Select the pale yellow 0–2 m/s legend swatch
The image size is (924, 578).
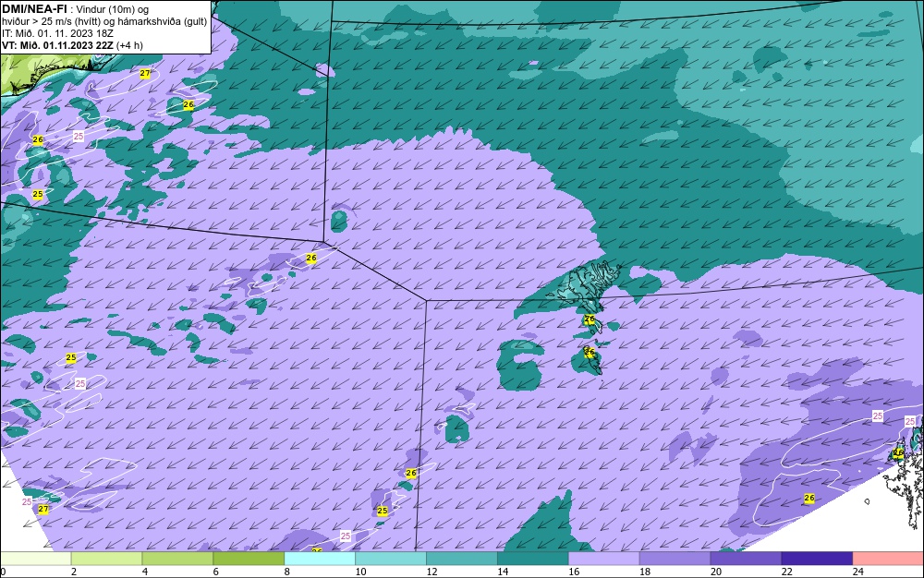(x=35, y=559)
